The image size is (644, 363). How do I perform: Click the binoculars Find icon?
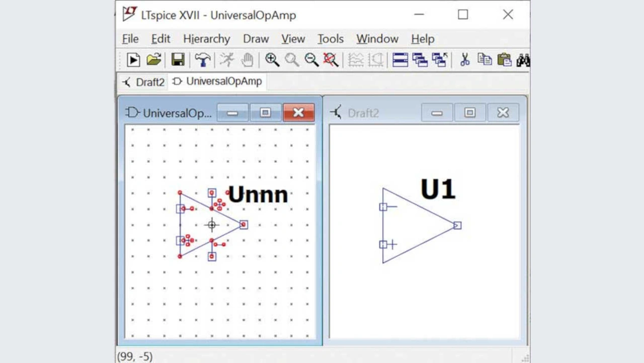(x=523, y=60)
